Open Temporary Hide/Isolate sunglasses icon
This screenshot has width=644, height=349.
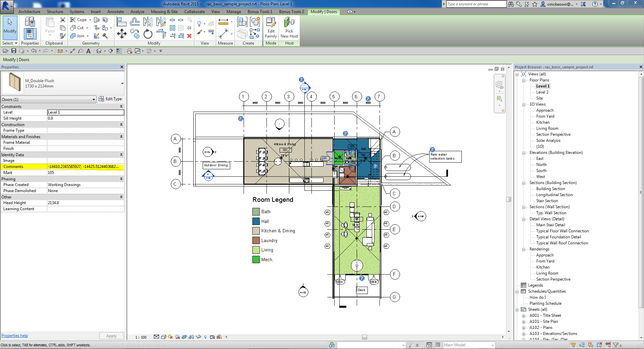(199, 337)
